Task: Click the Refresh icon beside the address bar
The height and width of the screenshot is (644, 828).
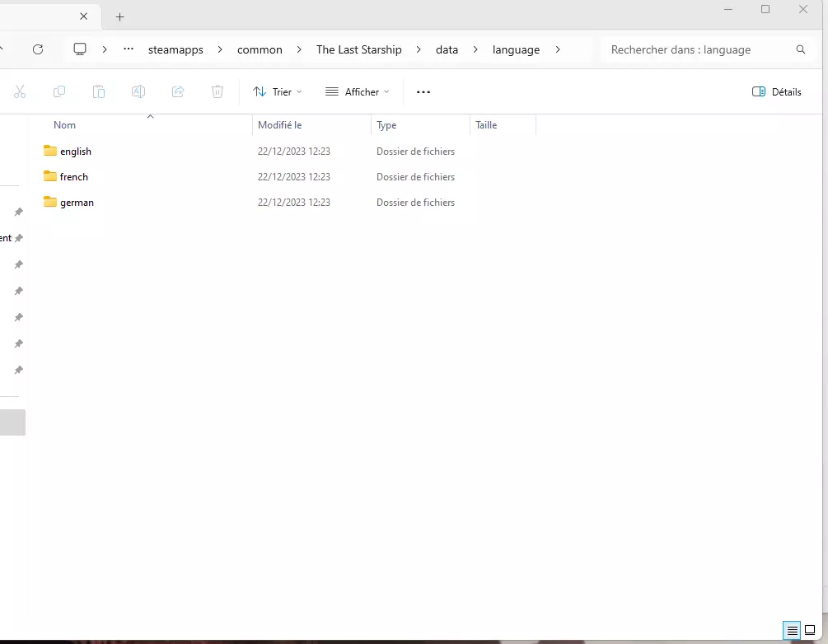Action: (x=38, y=49)
